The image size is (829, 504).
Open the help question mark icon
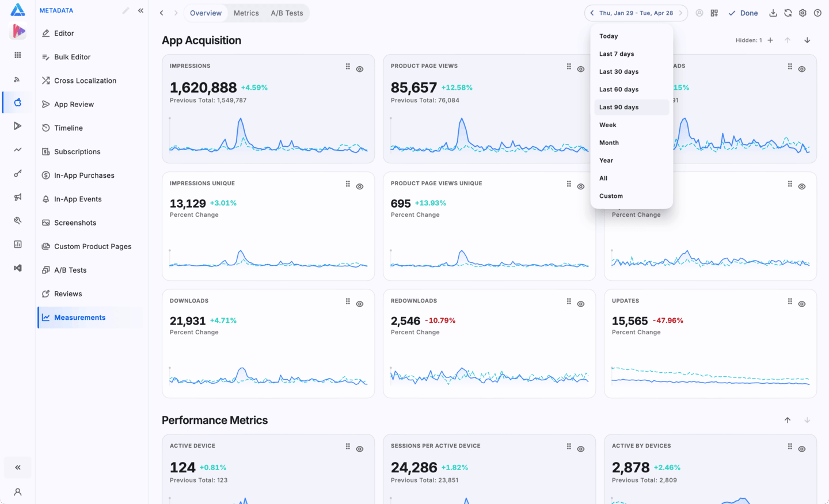[817, 13]
